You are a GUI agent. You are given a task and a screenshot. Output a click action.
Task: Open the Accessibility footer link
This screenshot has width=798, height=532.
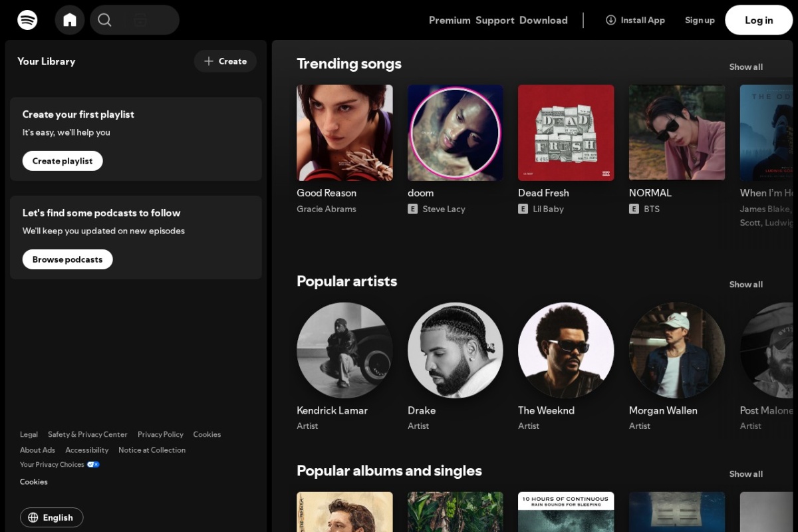coord(86,450)
